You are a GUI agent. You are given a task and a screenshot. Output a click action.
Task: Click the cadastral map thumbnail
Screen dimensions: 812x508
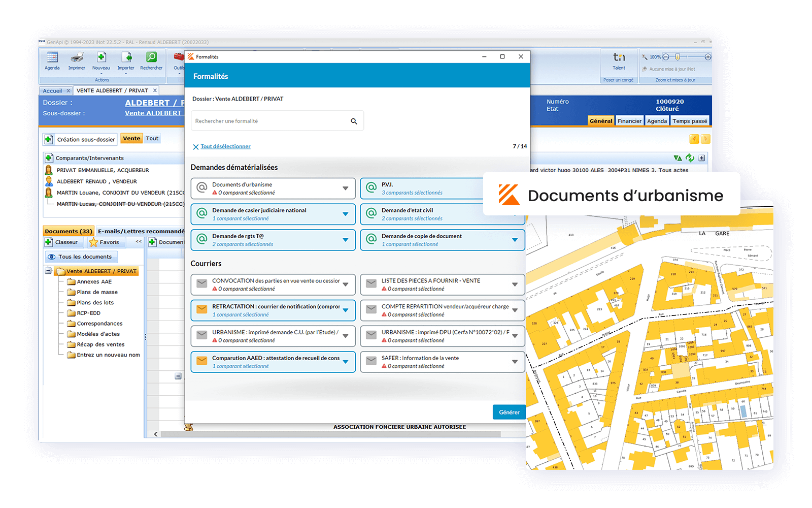(x=650, y=338)
